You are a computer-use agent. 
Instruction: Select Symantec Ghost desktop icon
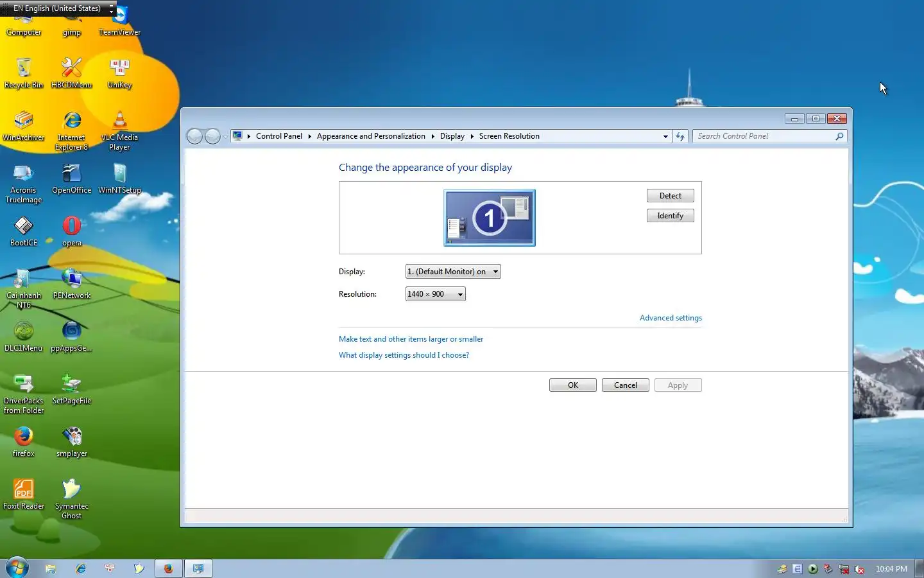pos(71,499)
